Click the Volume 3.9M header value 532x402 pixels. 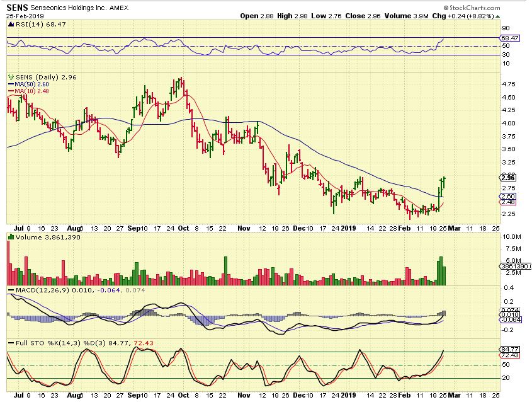[x=407, y=16]
